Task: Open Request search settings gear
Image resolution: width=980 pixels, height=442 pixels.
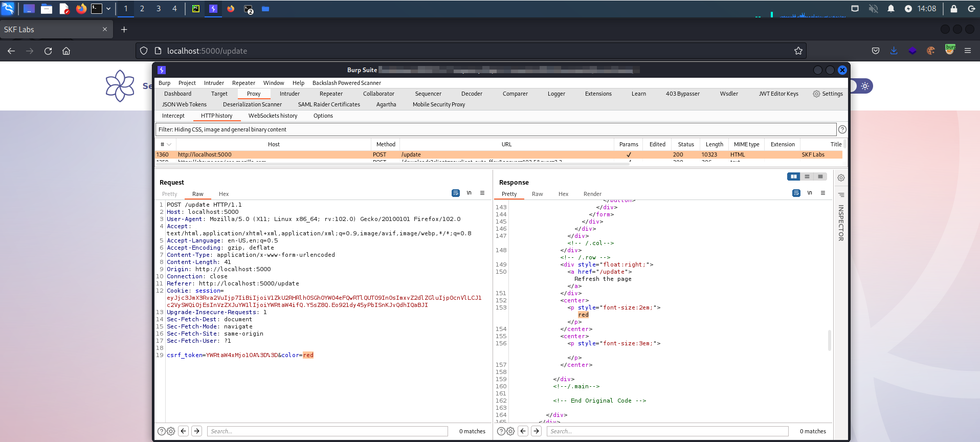Action: (171, 431)
